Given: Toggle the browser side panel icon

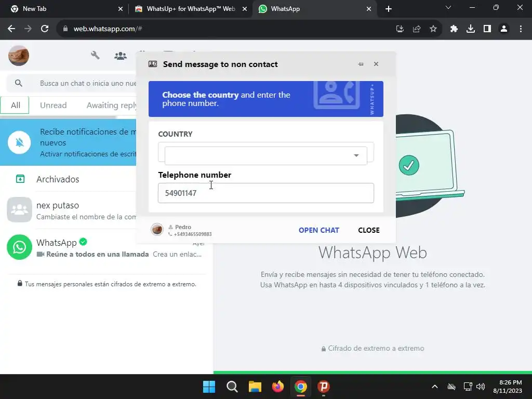Looking at the screenshot, I should (487, 29).
